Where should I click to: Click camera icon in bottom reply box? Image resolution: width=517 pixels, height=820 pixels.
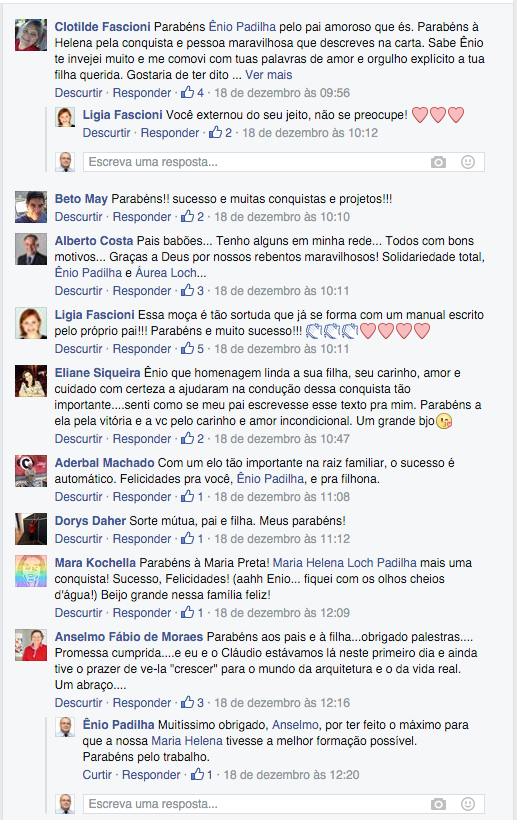438,804
